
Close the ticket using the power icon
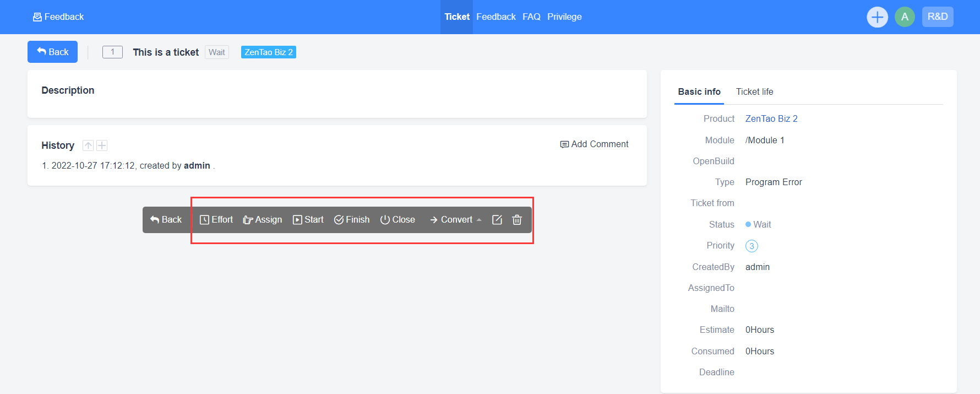[x=398, y=220]
